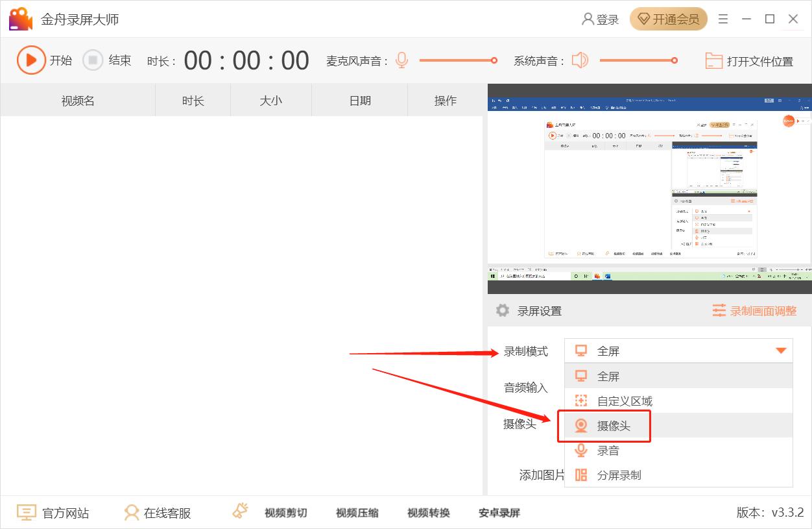Click the microphone icon next to 麦克风声音

401,60
